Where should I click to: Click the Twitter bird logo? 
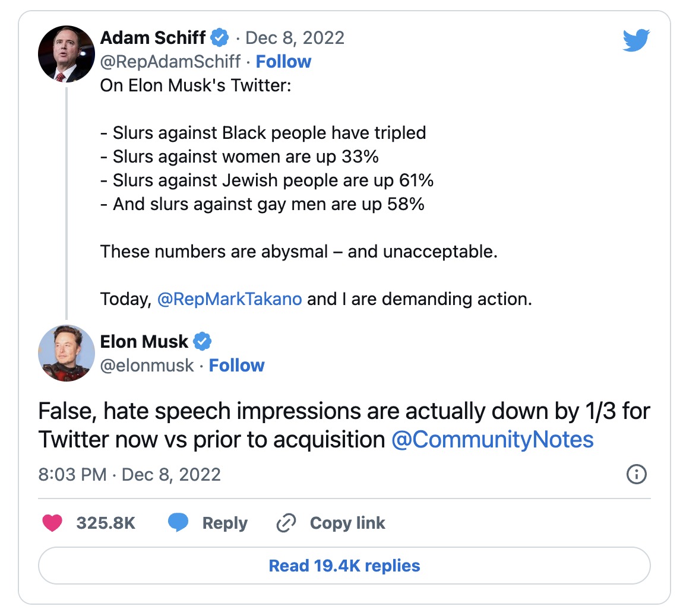[x=636, y=40]
